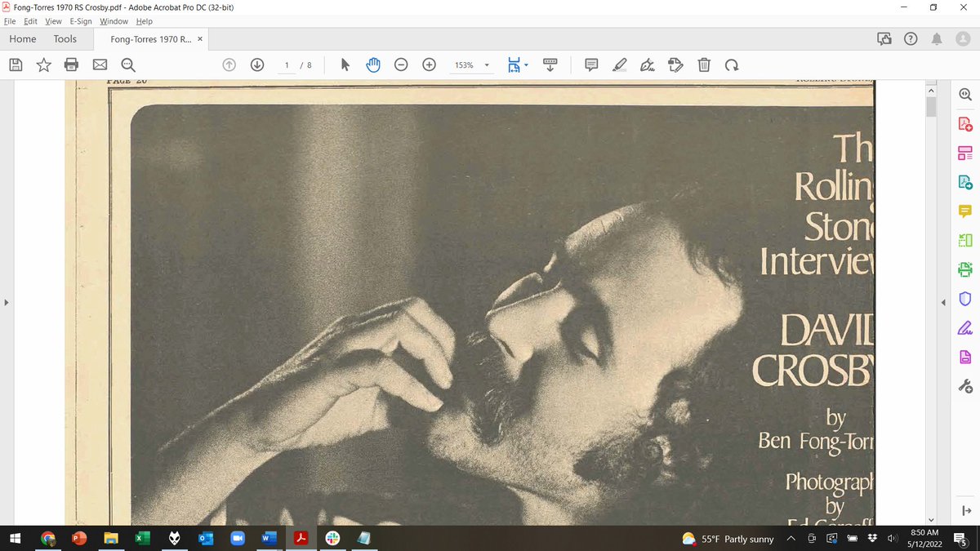Image resolution: width=980 pixels, height=551 pixels.
Task: Open the Edit menu
Action: pos(30,21)
